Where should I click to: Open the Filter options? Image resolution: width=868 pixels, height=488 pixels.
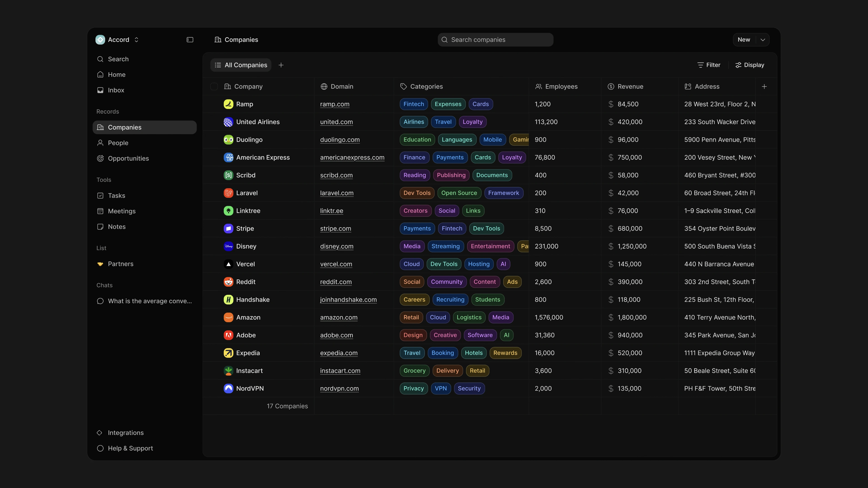pyautogui.click(x=709, y=65)
